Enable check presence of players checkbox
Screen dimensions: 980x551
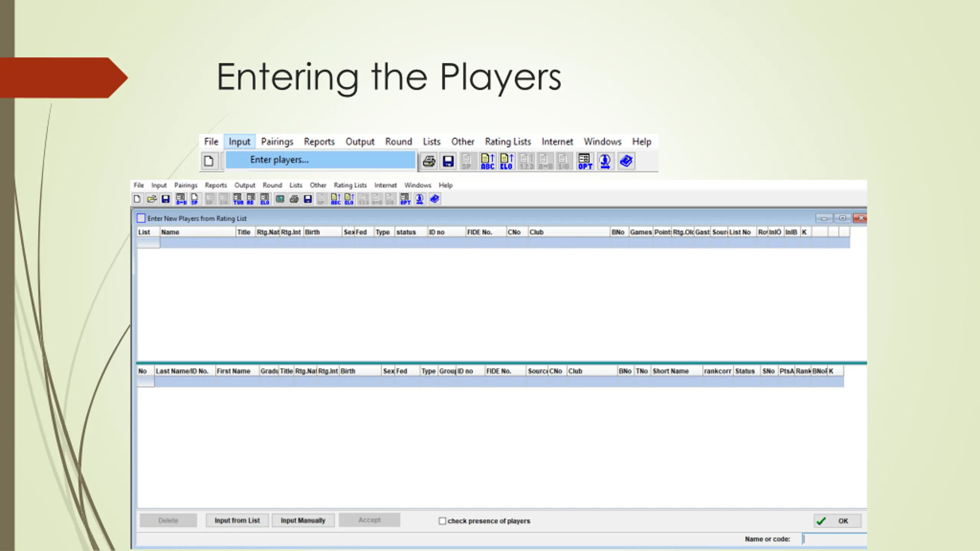[442, 521]
